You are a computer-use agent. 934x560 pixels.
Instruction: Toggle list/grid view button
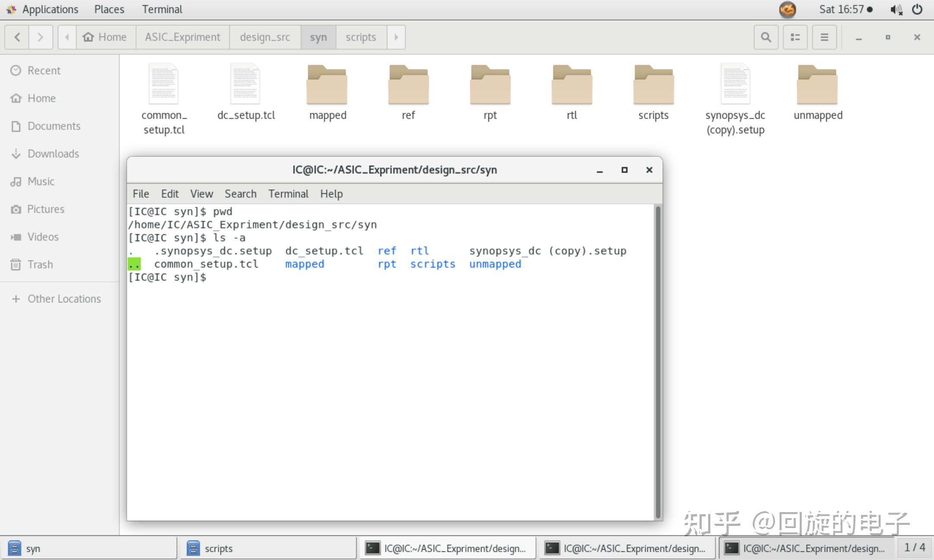point(795,37)
